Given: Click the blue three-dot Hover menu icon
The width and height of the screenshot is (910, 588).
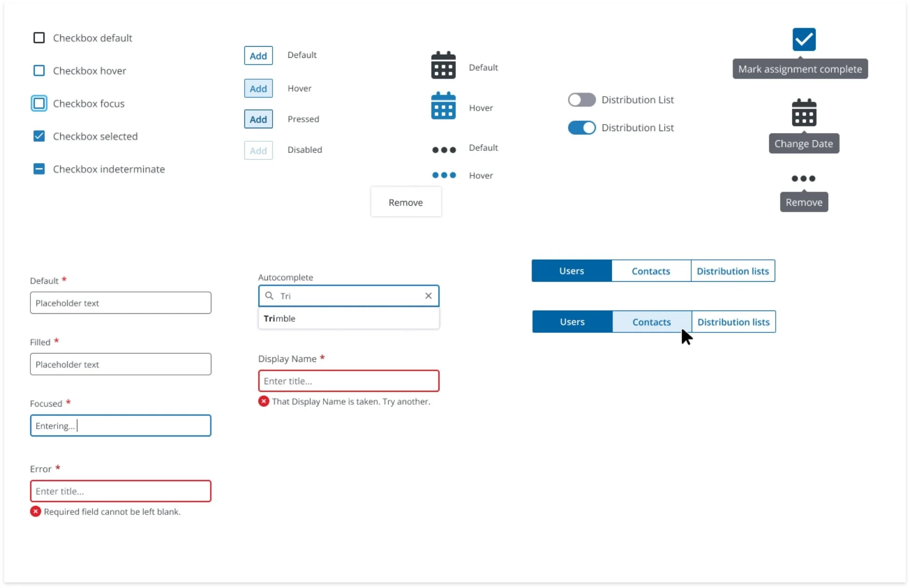Looking at the screenshot, I should point(443,175).
